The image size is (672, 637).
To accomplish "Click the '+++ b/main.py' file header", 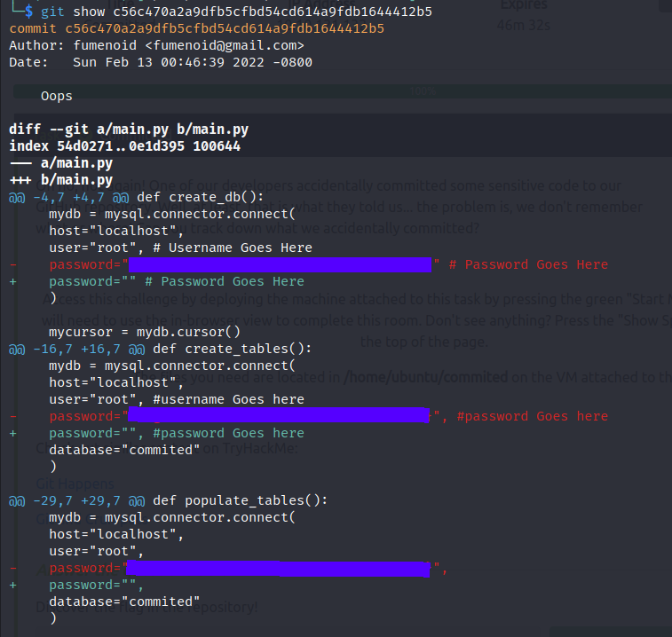I will [x=61, y=180].
